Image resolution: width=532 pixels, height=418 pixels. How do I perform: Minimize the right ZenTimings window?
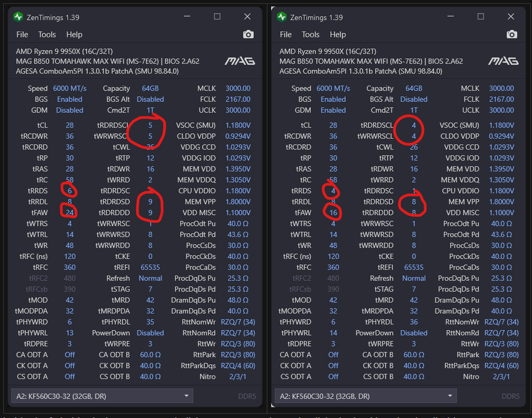[x=451, y=16]
